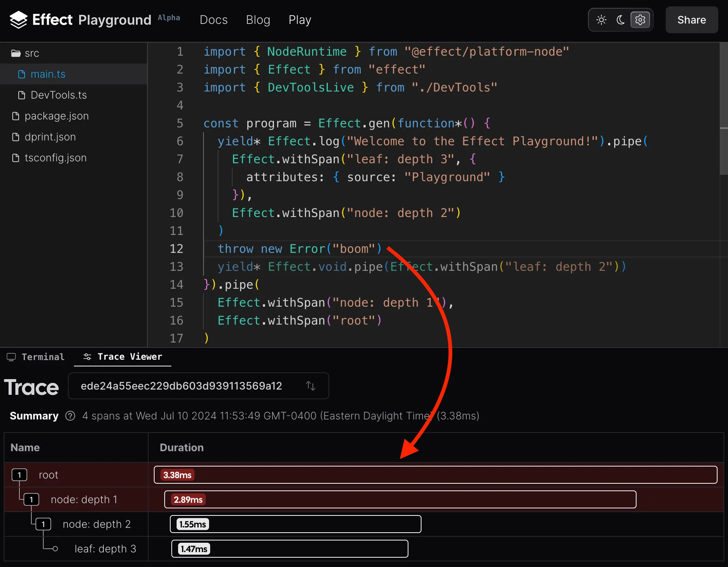Click the file icon beside DevTools.ts

click(21, 95)
